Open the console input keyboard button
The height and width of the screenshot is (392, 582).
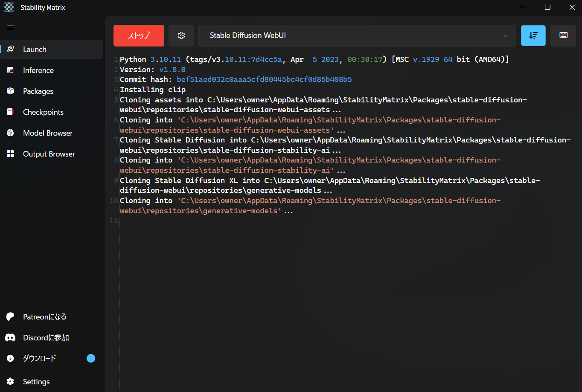(563, 35)
